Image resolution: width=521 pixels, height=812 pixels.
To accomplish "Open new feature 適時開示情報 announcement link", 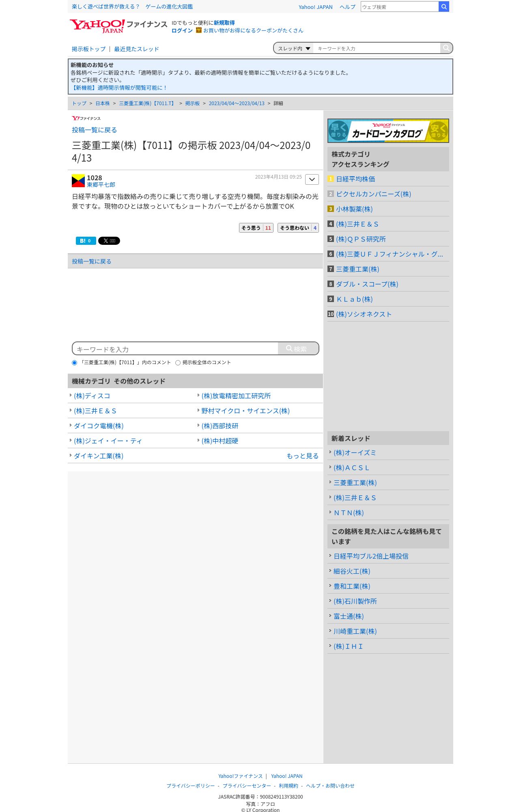I will pyautogui.click(x=119, y=88).
